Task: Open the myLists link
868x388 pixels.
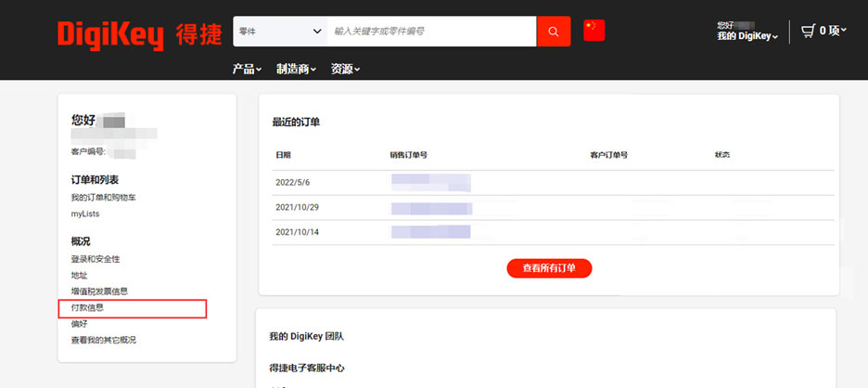Action: click(85, 213)
